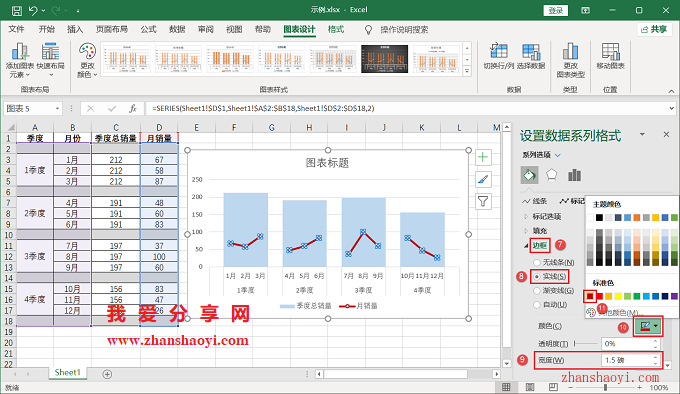680x394 pixels.
Task: Pick black theme color swatch
Action: point(599,218)
